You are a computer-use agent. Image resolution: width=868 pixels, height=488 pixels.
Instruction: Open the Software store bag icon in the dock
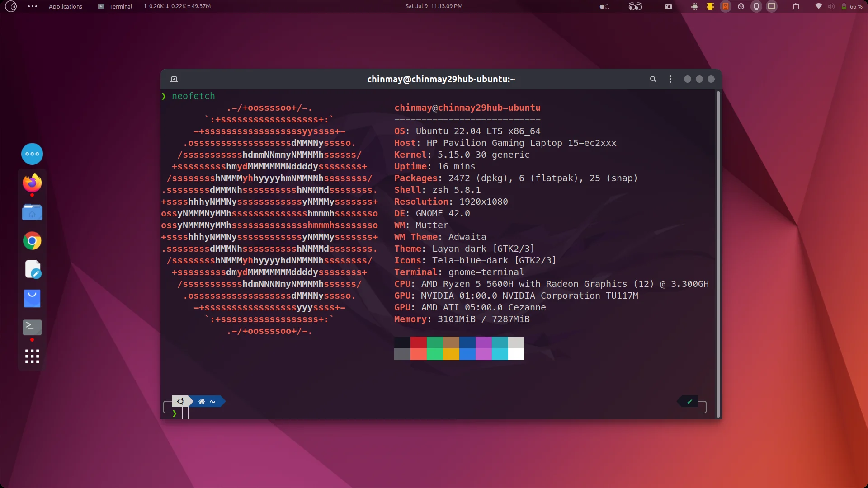click(x=32, y=299)
